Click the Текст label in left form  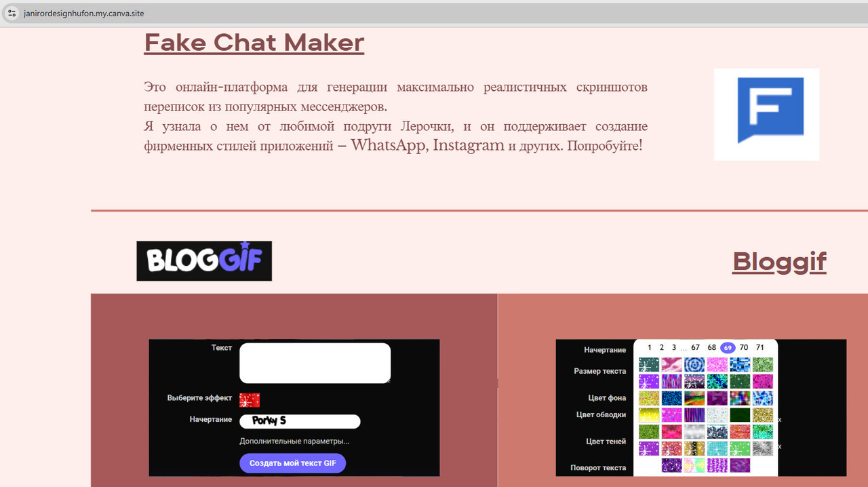click(222, 348)
